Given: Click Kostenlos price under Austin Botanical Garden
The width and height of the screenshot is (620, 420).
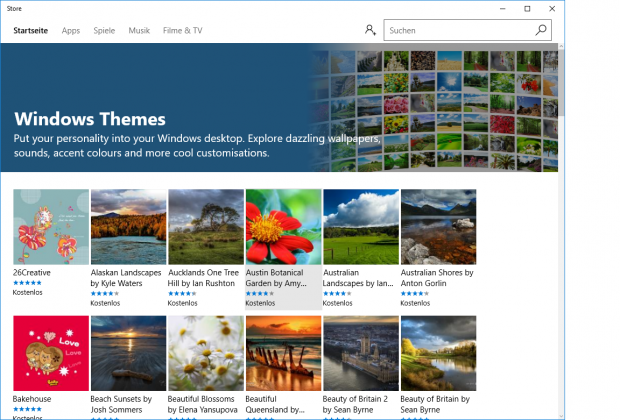Looking at the screenshot, I should (260, 303).
